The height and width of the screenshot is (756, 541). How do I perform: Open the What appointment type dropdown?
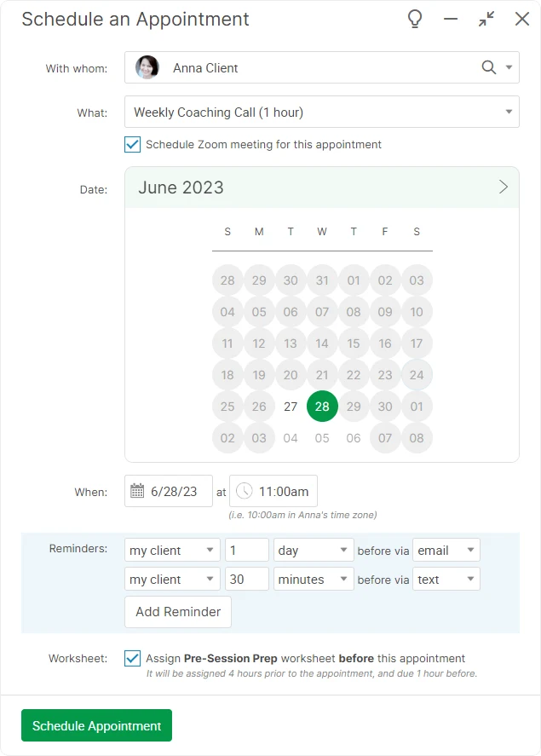click(x=322, y=112)
